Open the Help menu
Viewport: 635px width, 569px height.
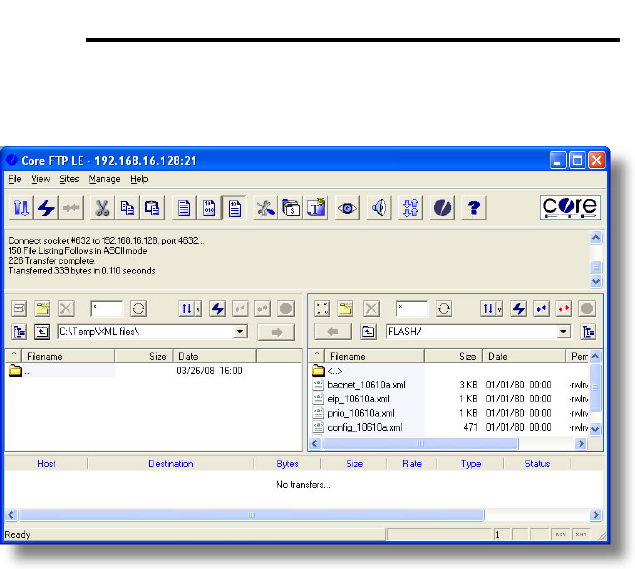[139, 179]
